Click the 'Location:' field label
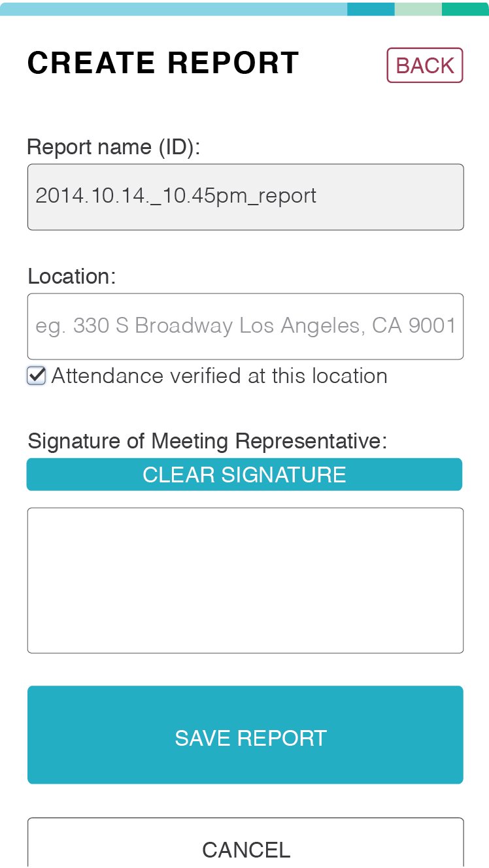This screenshot has height=868, width=489. 72,276
